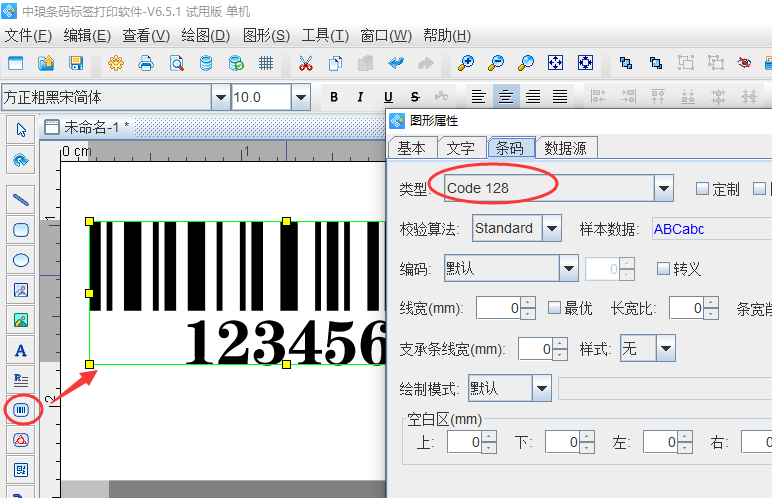
Task: Align text left
Action: 479,97
